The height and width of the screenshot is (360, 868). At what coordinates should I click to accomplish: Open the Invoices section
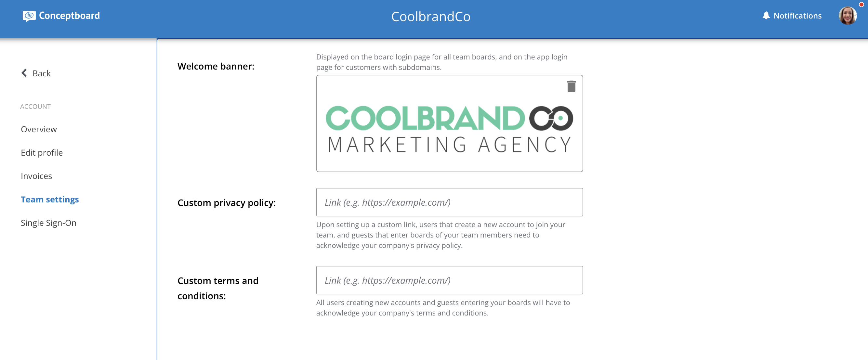coord(36,176)
